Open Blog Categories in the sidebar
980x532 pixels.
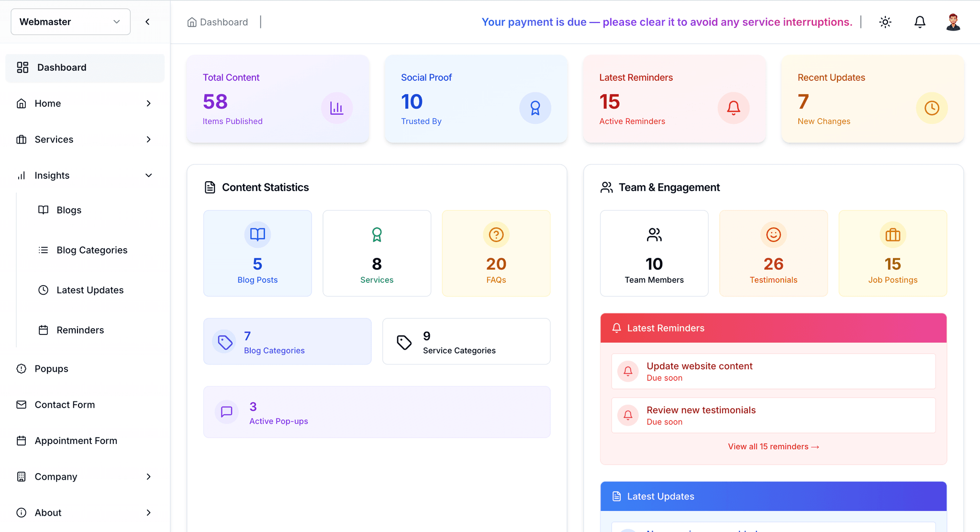[91, 250]
